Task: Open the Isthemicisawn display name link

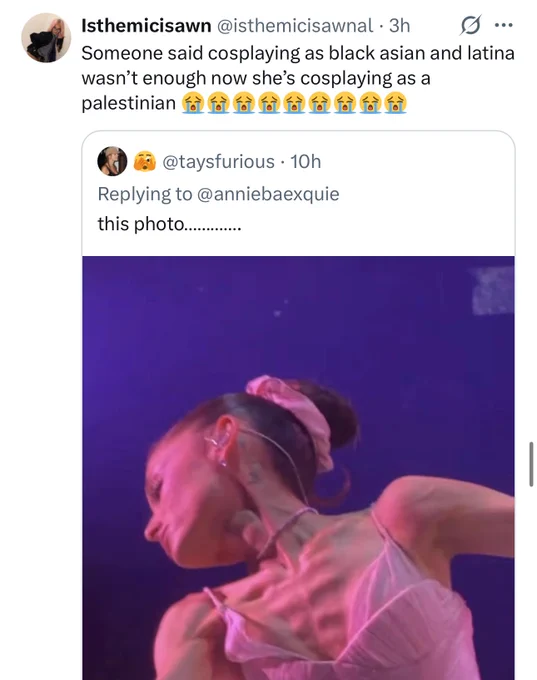Action: pos(146,26)
